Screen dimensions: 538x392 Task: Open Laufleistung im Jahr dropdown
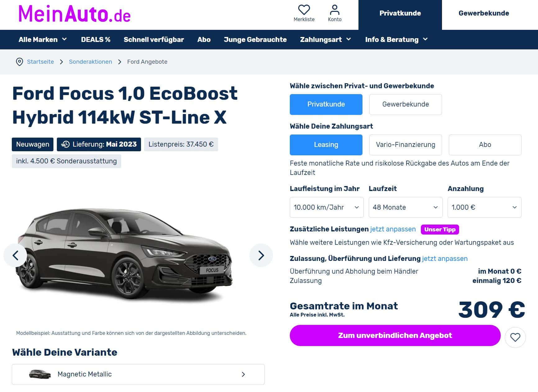326,207
